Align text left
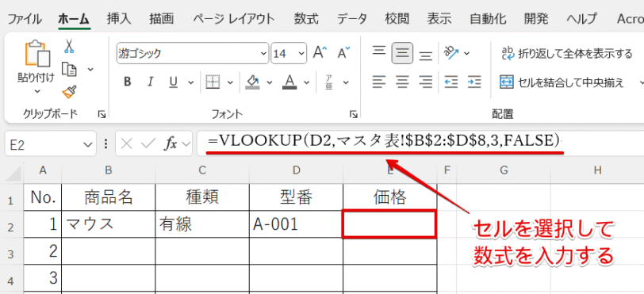 (x=378, y=82)
